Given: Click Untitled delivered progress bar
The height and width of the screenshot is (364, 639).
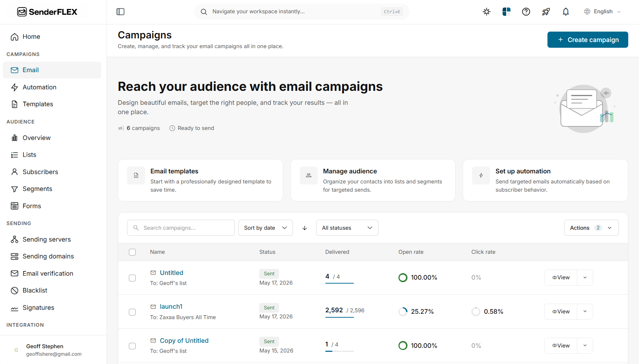Looking at the screenshot, I should pos(340,283).
